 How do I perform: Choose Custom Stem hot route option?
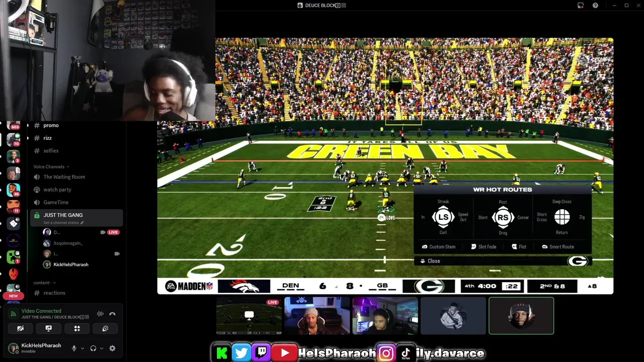439,247
